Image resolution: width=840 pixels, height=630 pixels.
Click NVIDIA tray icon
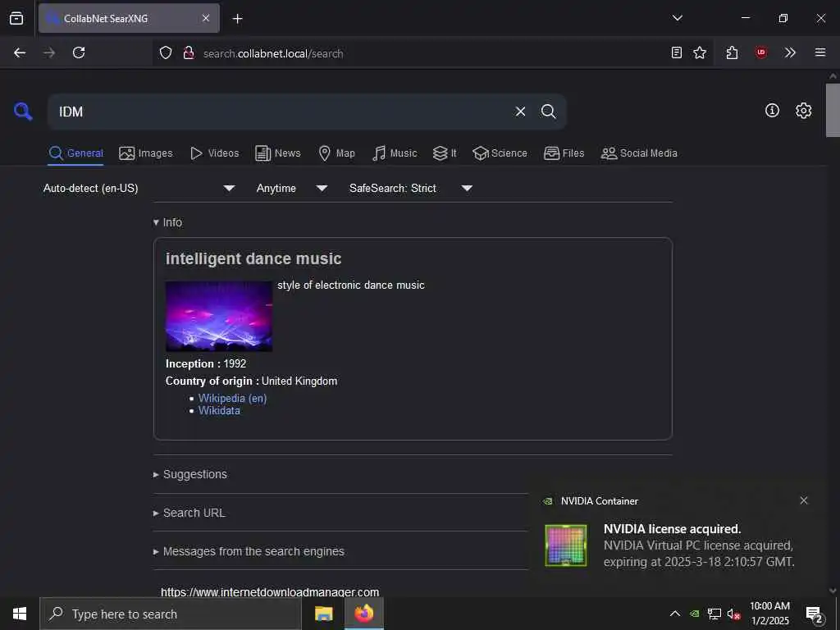pyautogui.click(x=695, y=614)
